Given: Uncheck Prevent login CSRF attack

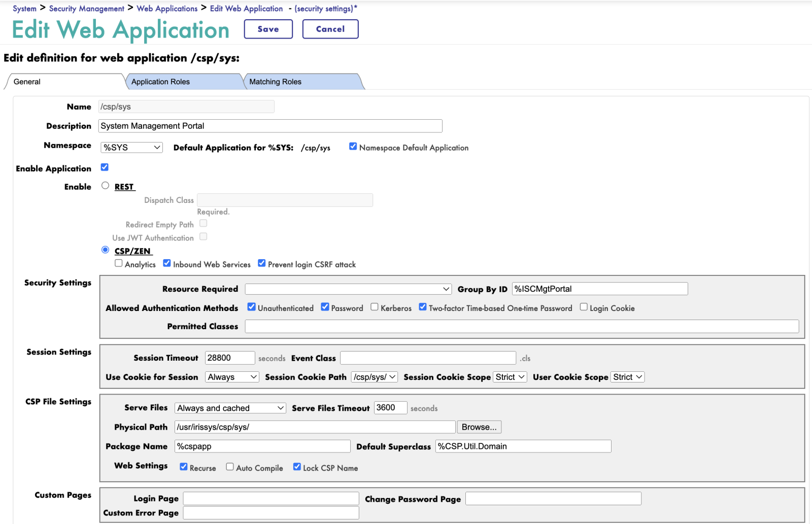Looking at the screenshot, I should click(x=262, y=263).
